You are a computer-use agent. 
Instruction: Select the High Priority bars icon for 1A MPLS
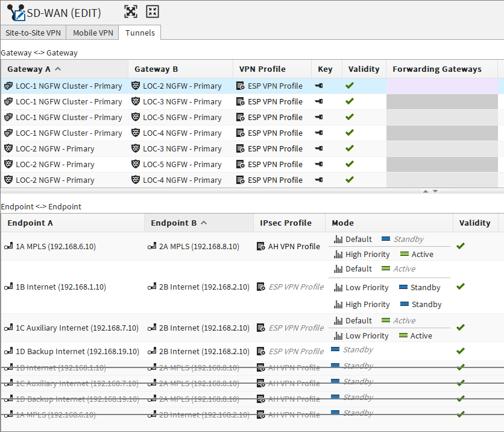coord(337,254)
